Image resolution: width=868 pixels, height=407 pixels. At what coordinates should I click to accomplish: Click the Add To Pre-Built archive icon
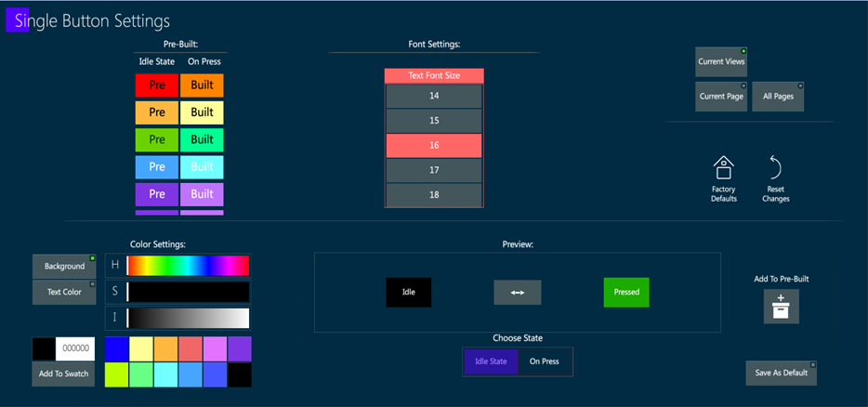pyautogui.click(x=781, y=307)
